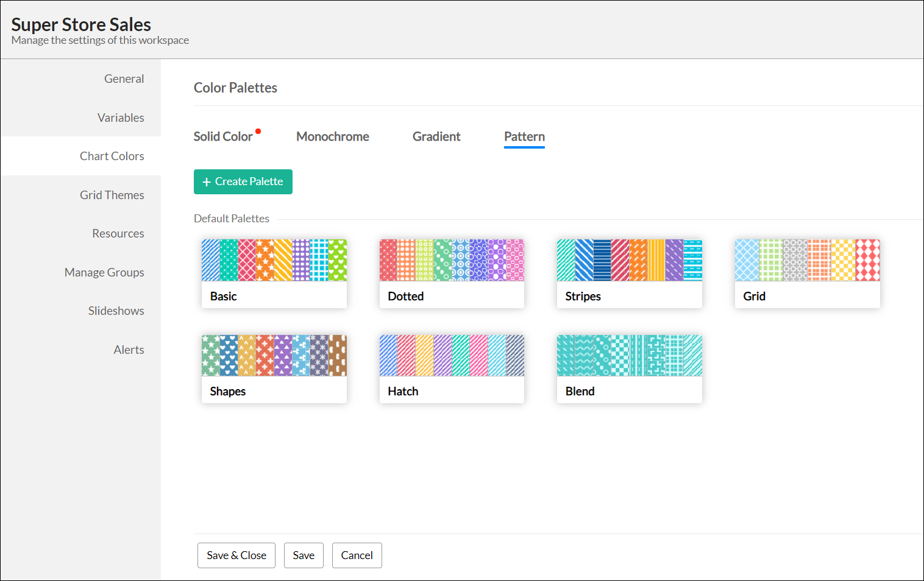Select the Pattern tab

click(524, 136)
